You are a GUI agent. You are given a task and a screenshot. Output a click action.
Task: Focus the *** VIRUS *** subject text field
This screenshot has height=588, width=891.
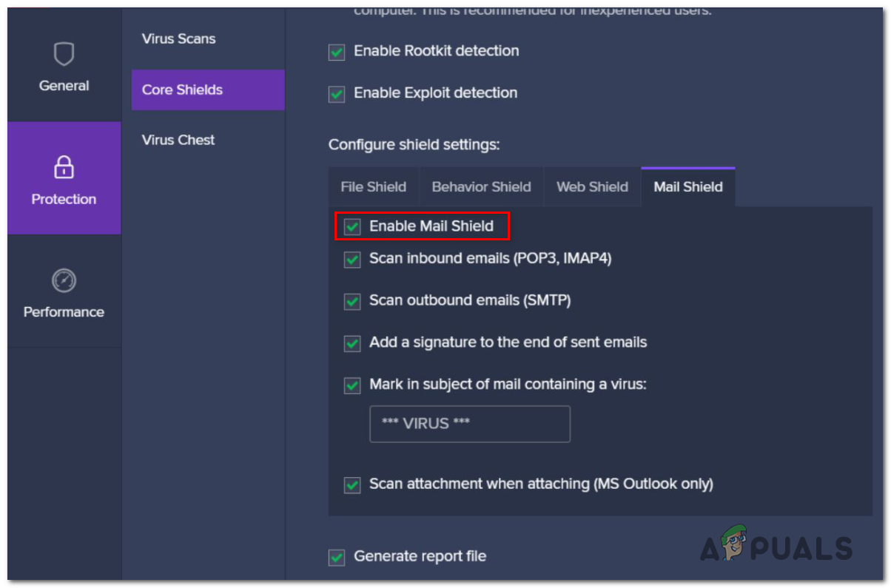pyautogui.click(x=470, y=424)
